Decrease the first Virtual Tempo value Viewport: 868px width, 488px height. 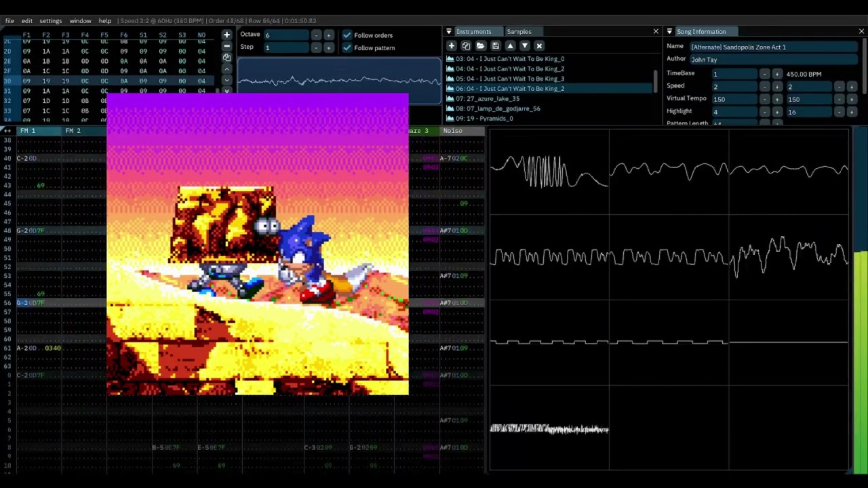click(x=765, y=99)
